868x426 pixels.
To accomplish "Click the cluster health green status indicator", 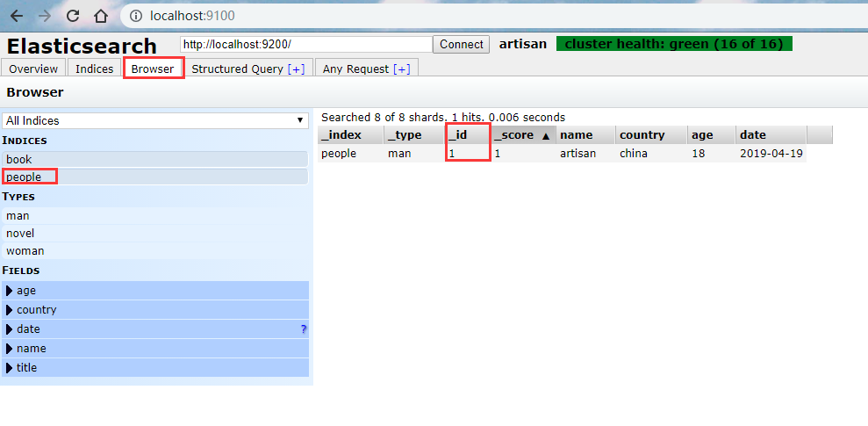I will [674, 44].
